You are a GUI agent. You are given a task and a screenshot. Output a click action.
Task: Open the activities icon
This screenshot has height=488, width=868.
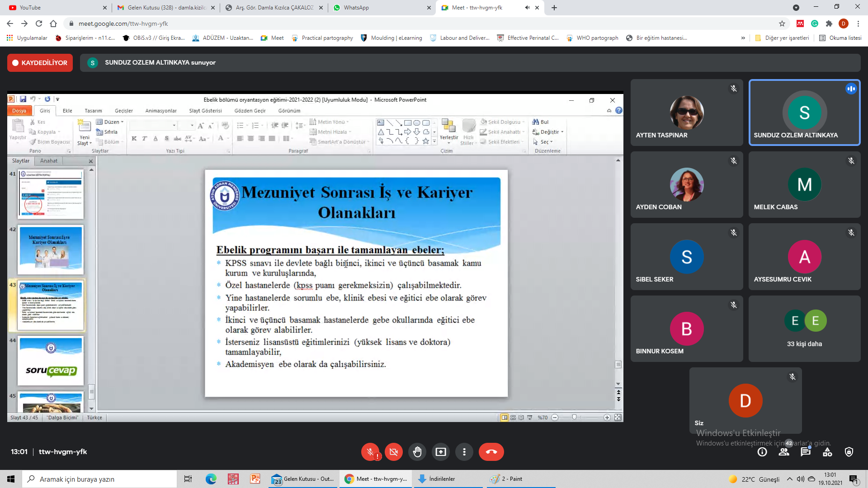point(827,452)
